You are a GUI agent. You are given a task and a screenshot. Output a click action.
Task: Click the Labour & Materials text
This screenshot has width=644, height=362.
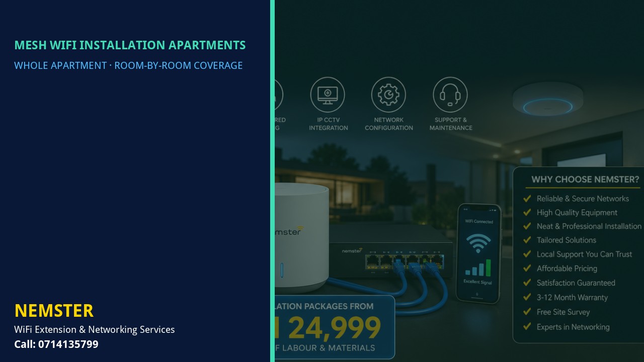[329, 348]
